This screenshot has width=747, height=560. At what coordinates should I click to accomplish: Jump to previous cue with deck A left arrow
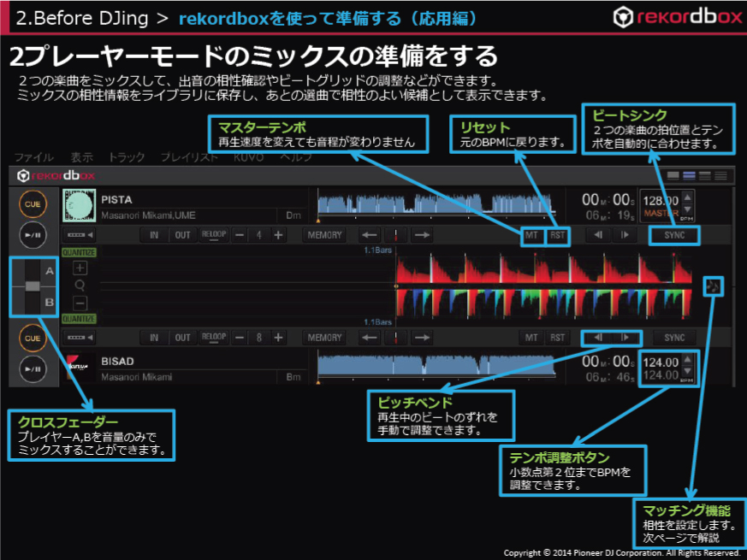coord(370,235)
